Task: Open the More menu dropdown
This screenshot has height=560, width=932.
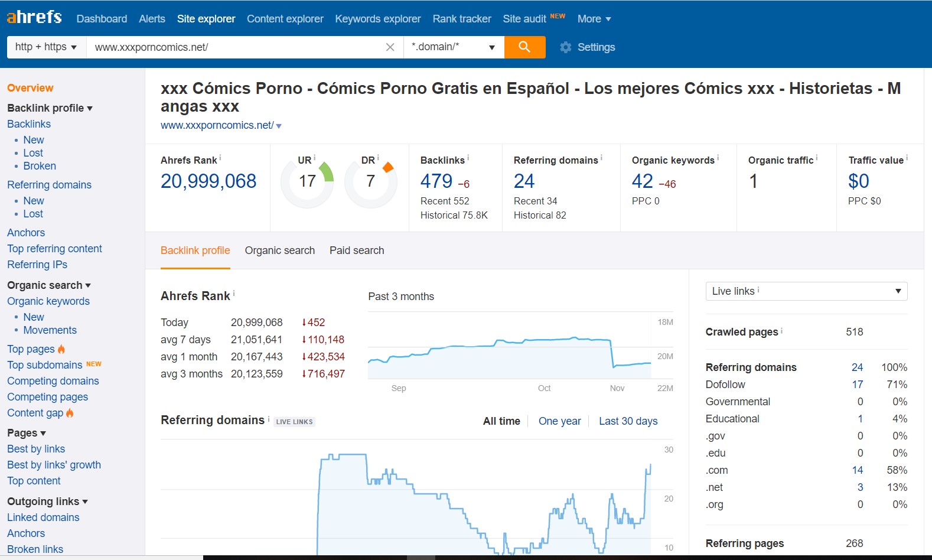Action: pos(594,19)
